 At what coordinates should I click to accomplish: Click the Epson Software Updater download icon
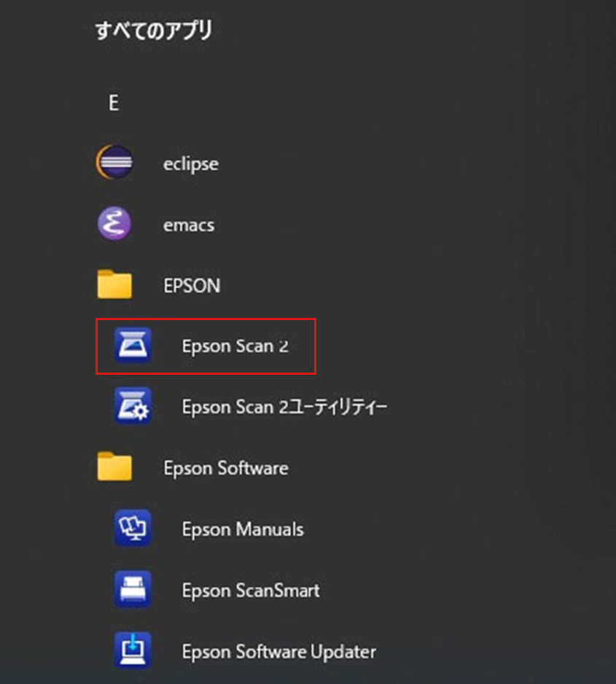(132, 650)
